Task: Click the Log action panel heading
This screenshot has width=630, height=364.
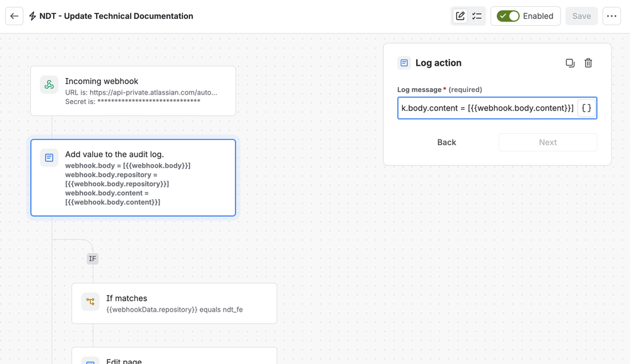Action: 438,63
